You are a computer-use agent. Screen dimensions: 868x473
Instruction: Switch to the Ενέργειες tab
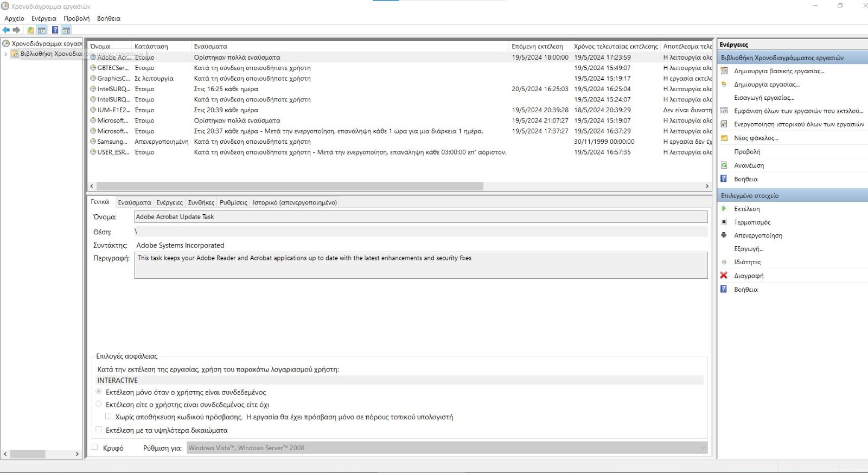[x=170, y=202]
